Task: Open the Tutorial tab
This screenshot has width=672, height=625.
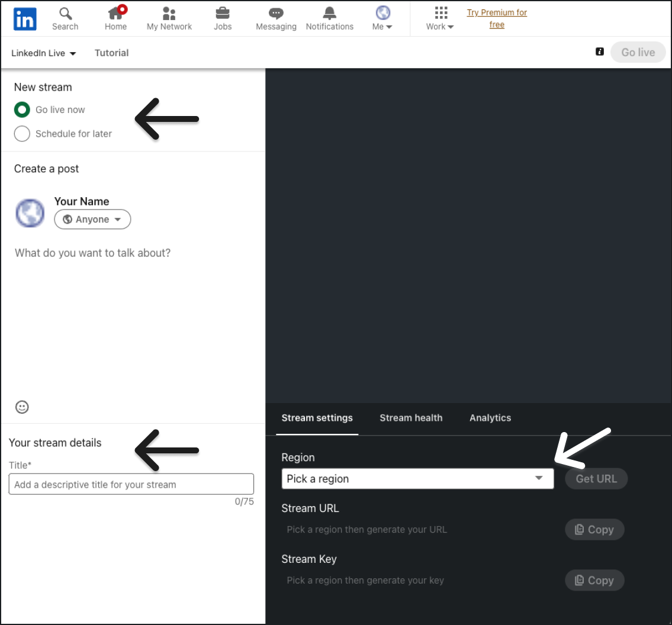Action: 111,53
